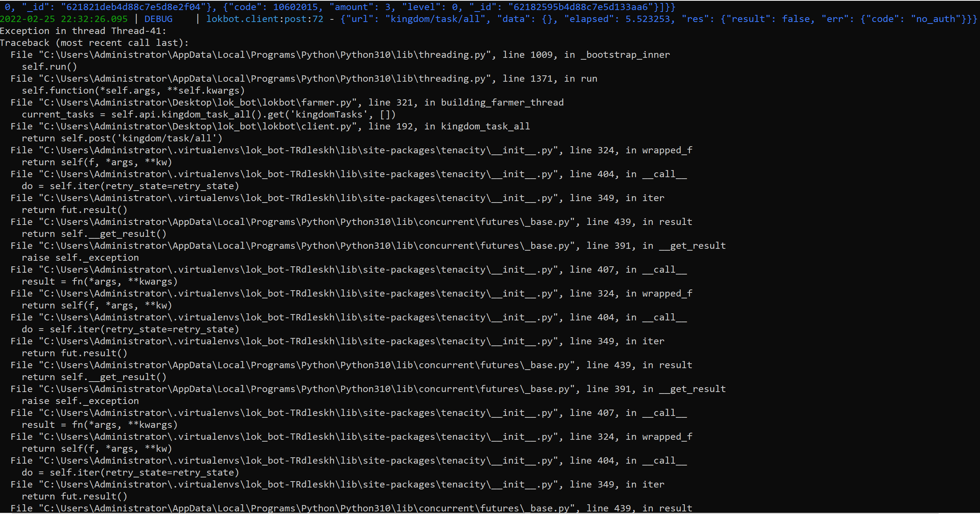Click the kingdom/task/all URL string
Screen dimensions: 980x514
click(434, 18)
